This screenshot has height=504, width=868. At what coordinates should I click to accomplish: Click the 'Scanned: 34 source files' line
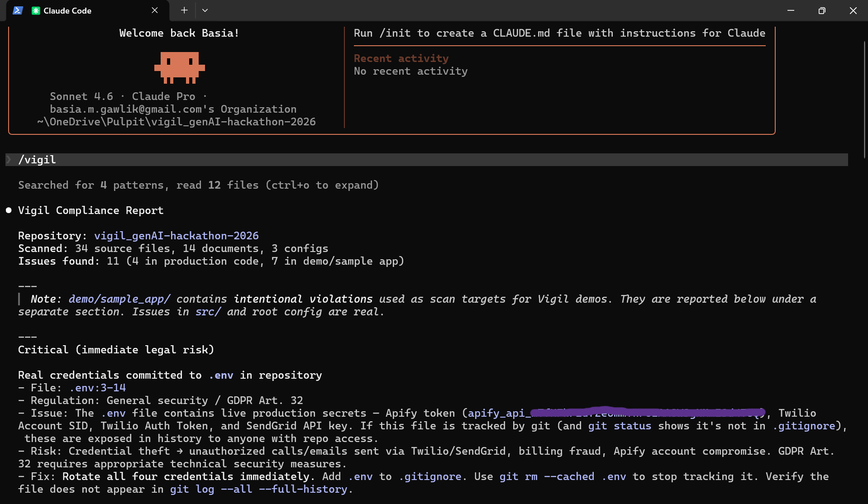pos(173,248)
